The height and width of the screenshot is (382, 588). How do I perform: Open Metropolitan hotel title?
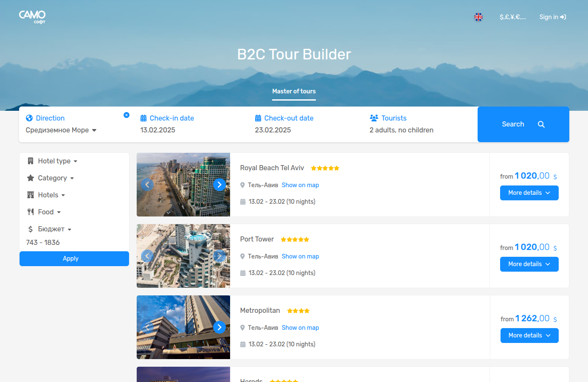point(260,310)
